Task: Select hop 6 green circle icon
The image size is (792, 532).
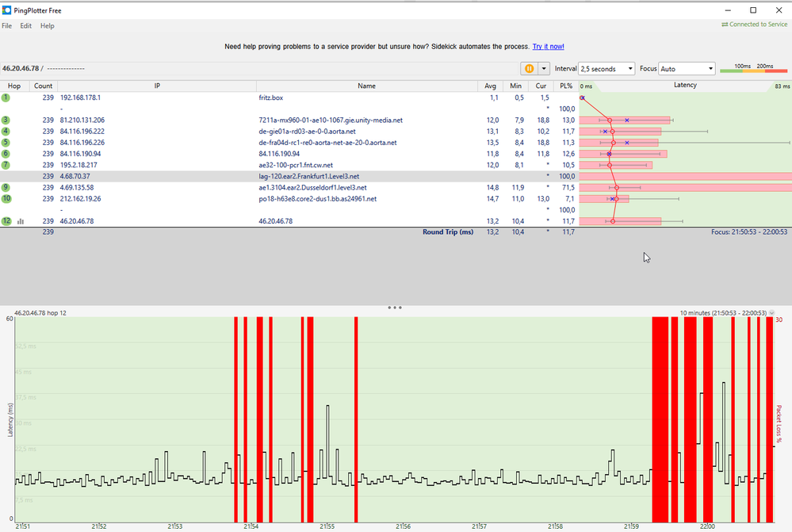Action: [x=6, y=154]
